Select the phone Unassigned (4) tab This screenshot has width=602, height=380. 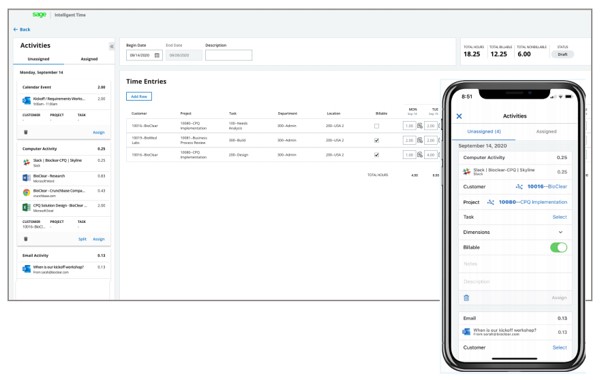pos(484,132)
